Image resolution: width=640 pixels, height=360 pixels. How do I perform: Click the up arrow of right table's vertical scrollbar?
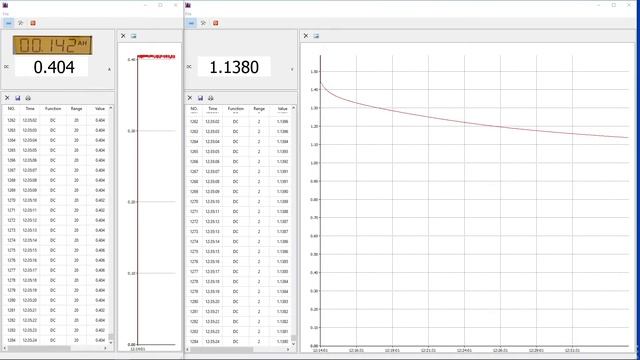[x=293, y=108]
